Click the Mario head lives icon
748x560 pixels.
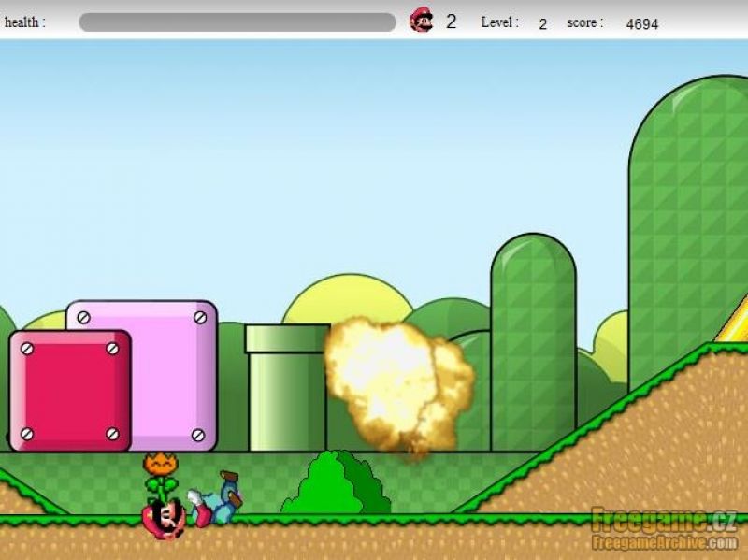pos(422,20)
